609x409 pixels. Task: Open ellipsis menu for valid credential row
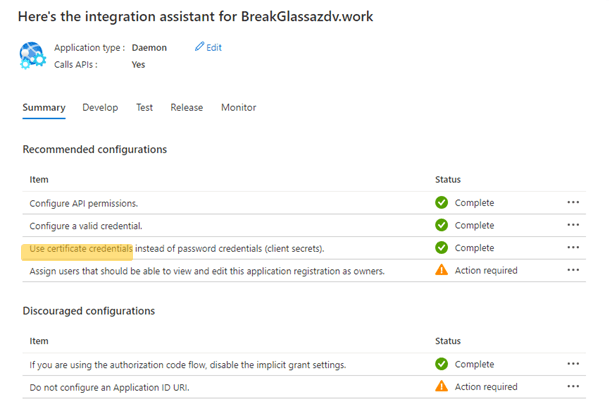pos(573,225)
